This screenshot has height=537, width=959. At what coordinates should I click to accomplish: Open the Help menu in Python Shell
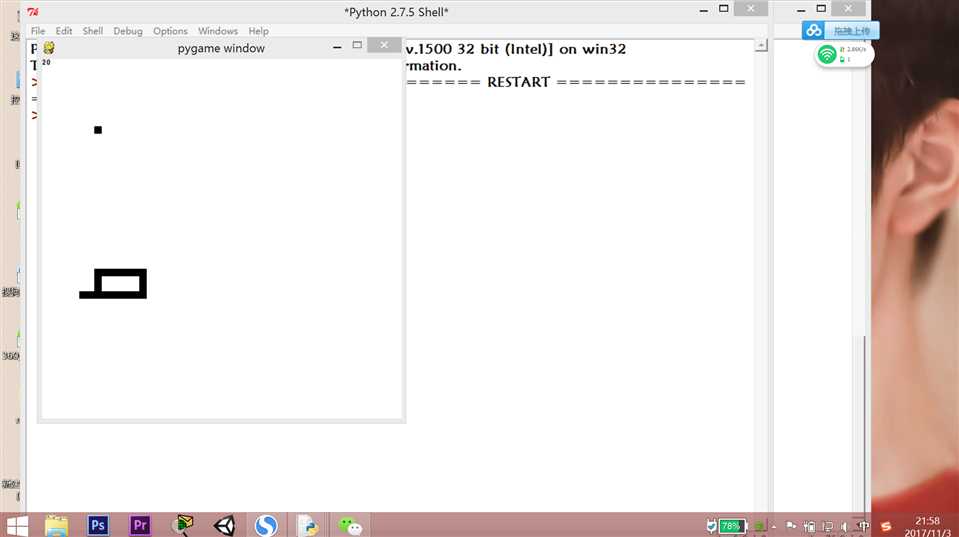(258, 31)
